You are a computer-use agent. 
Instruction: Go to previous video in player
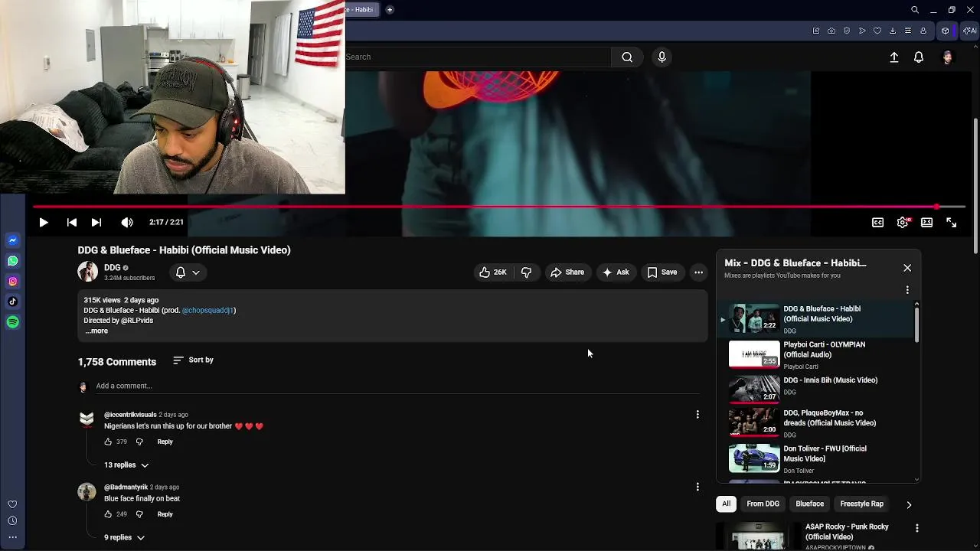coord(72,223)
